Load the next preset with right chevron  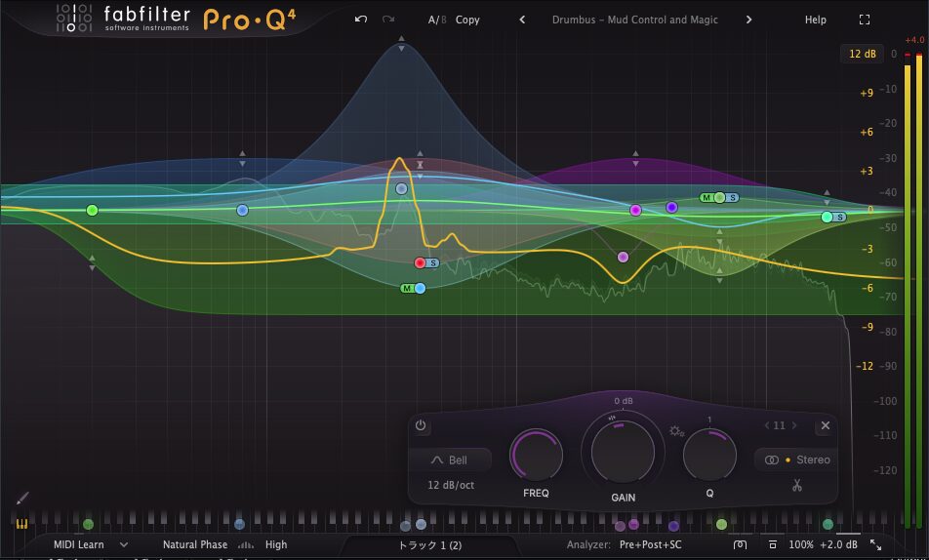748,20
